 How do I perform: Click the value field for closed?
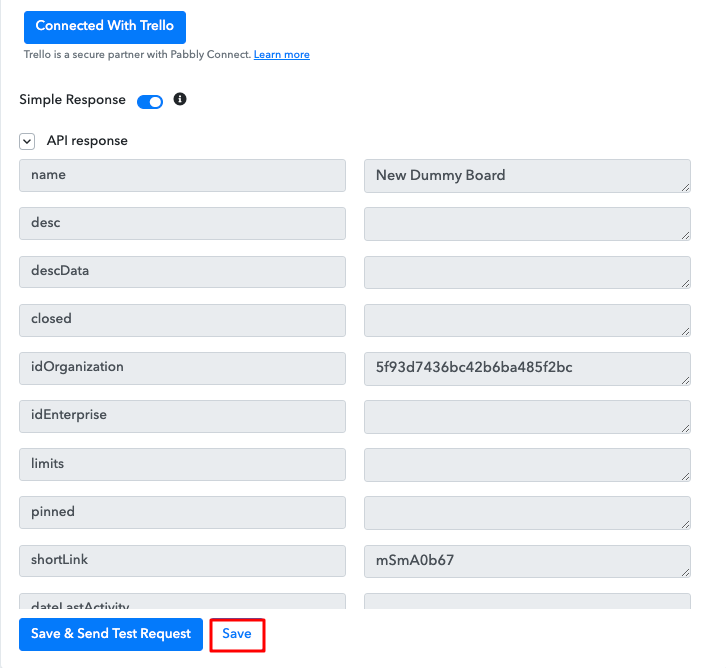point(527,320)
